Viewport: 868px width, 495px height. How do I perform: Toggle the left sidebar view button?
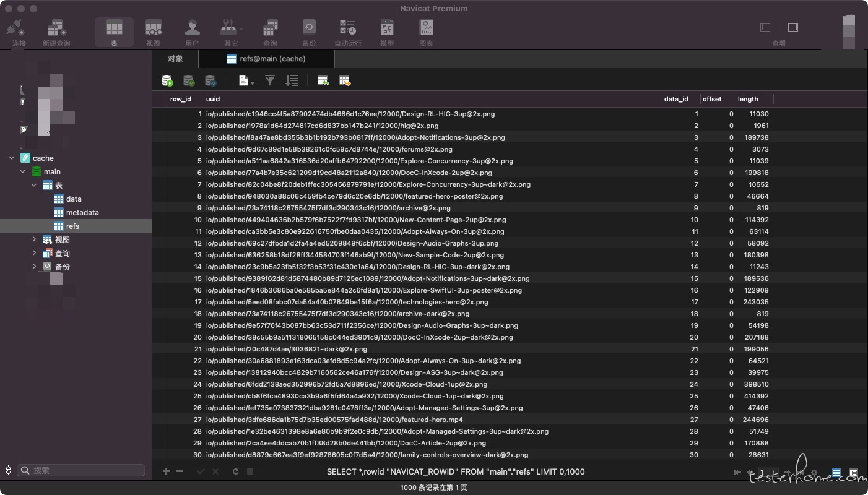(x=765, y=27)
